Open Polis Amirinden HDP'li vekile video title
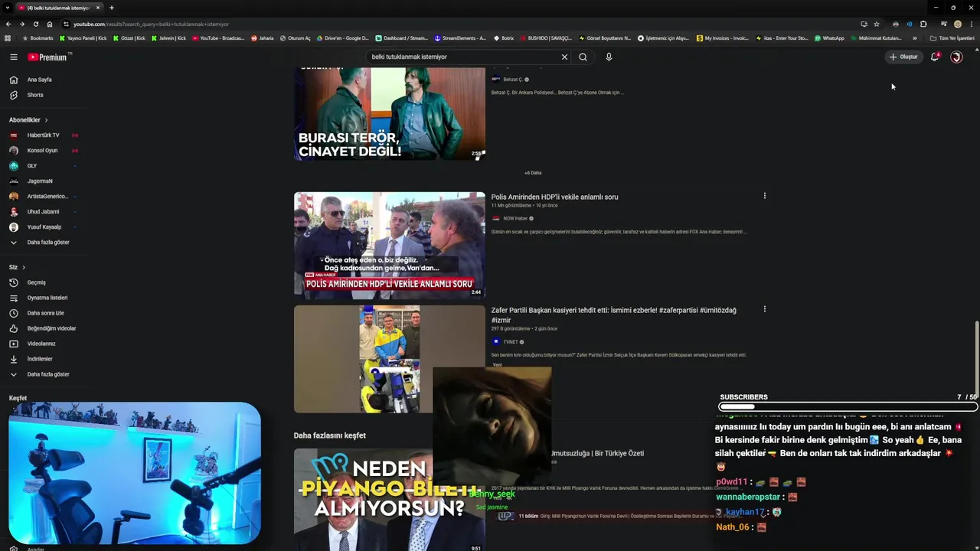The image size is (980, 551). pyautogui.click(x=554, y=197)
